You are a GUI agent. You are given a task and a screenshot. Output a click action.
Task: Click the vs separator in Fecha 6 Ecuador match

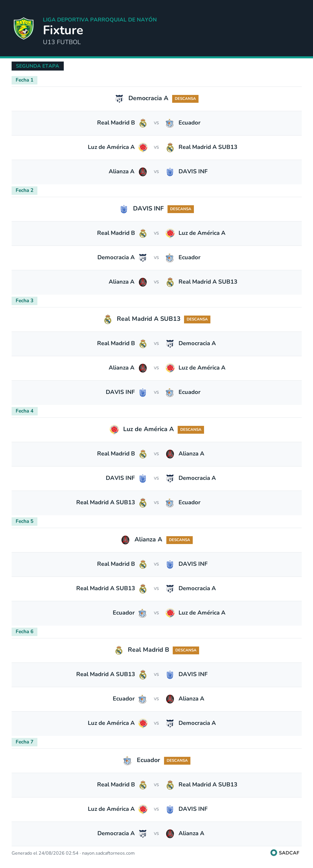coord(156,699)
